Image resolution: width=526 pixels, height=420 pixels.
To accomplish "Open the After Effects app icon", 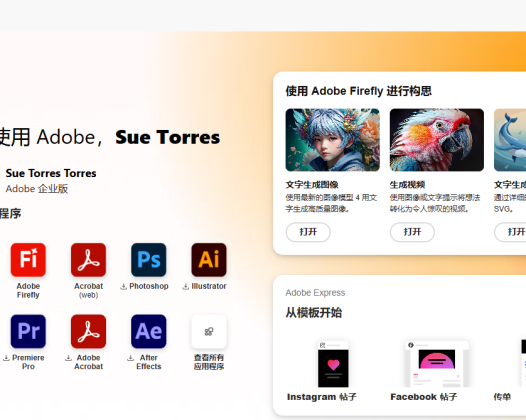I will pyautogui.click(x=149, y=331).
